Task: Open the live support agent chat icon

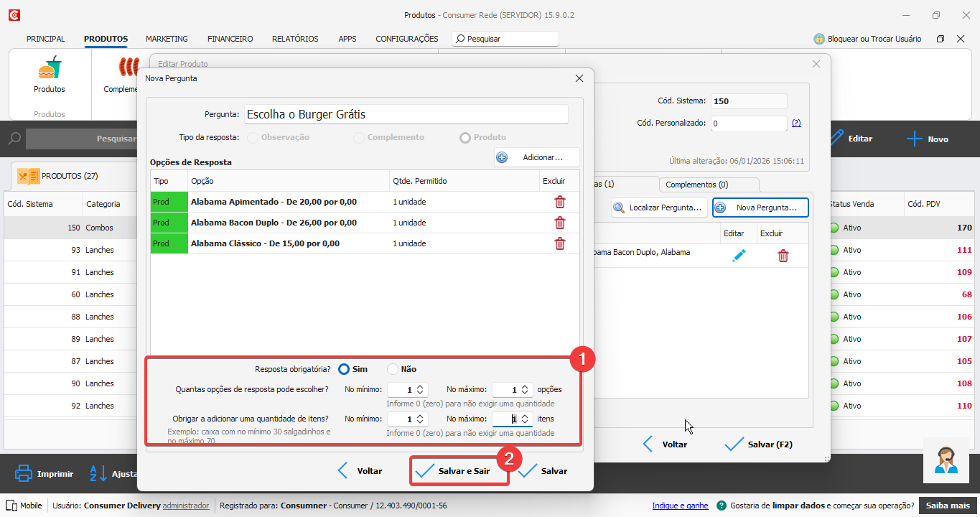Action: coord(946,460)
